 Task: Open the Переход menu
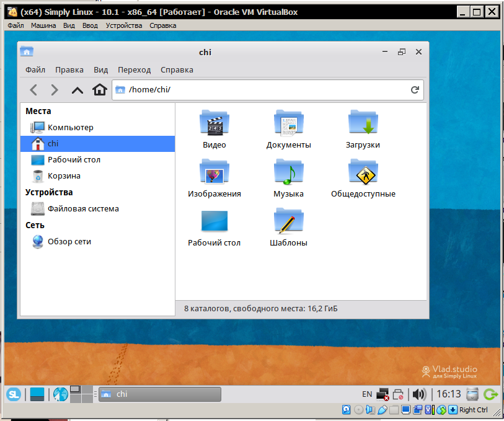pos(134,69)
